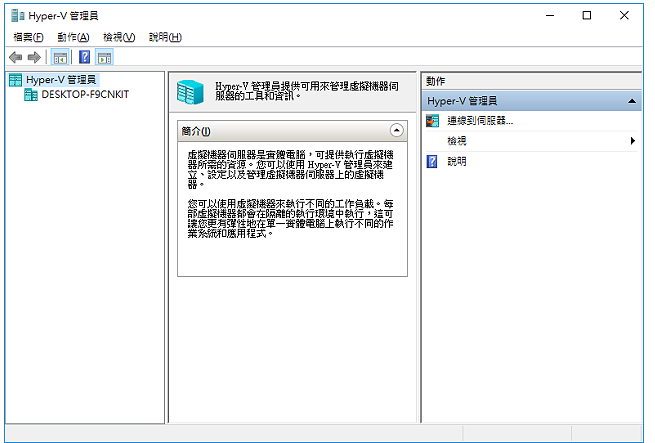655x443 pixels.
Task: Click 檢視 in the actions pane
Action: tap(457, 141)
